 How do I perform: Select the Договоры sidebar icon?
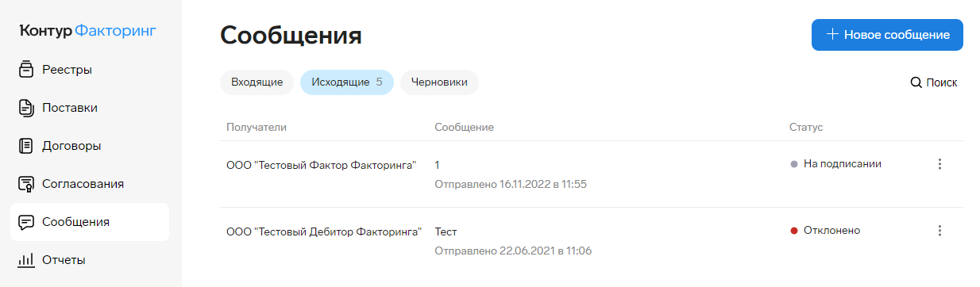(x=26, y=146)
